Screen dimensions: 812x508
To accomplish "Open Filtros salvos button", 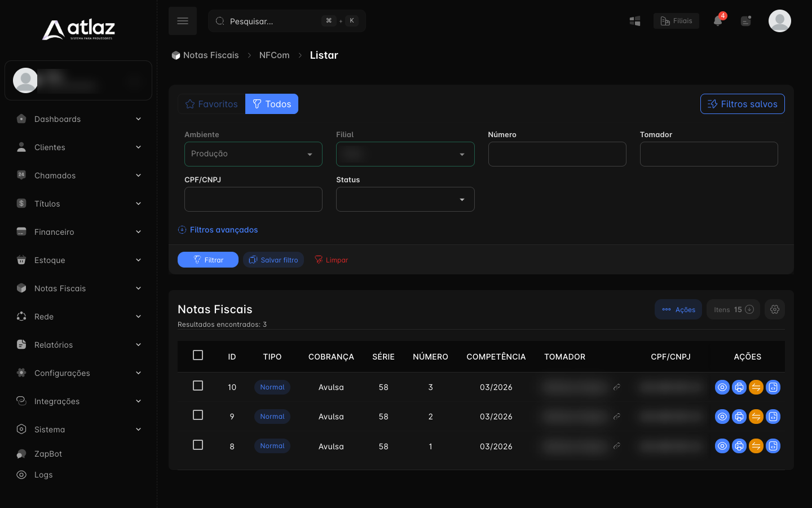I will coord(743,104).
